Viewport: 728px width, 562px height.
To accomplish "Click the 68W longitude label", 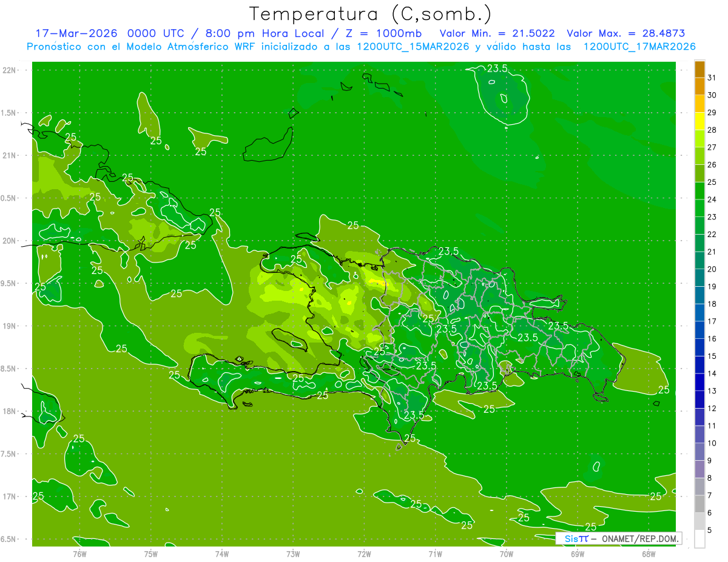I will coord(649,554).
